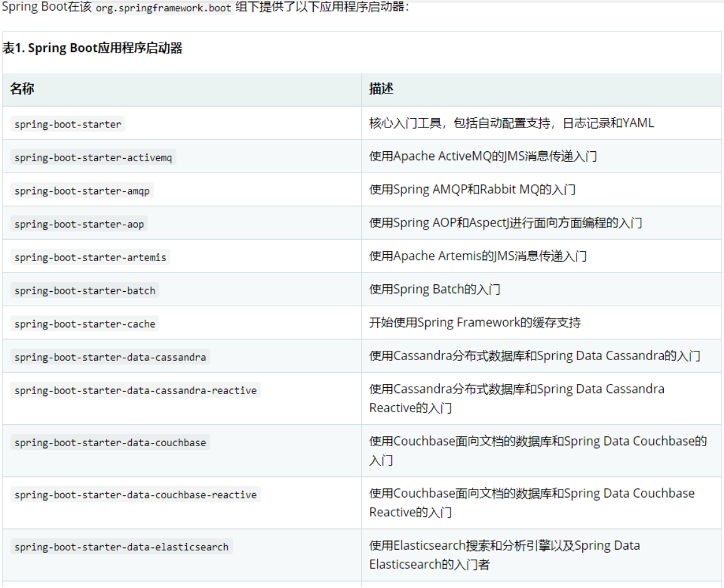Click description about Spring AOP和AspectJ
Screen dimensions: 724x588
pos(506,223)
